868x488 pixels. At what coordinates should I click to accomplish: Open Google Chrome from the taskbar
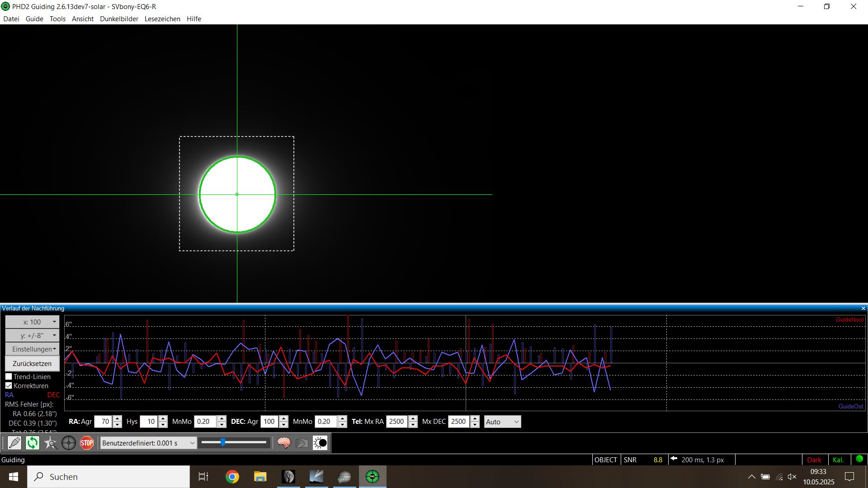tap(232, 477)
